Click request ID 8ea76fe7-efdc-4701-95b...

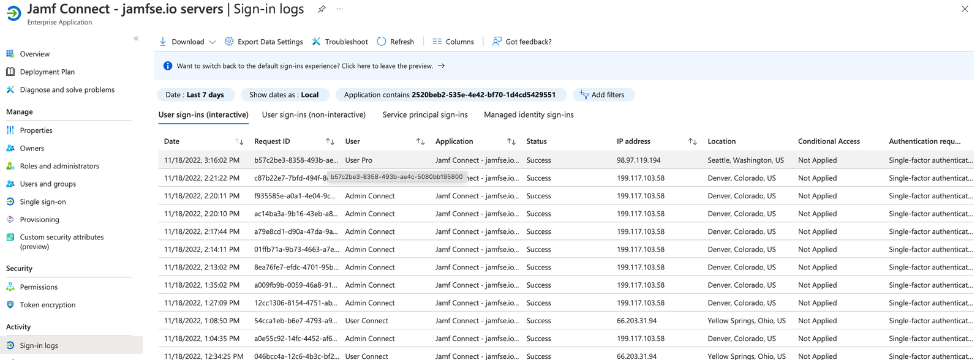296,267
